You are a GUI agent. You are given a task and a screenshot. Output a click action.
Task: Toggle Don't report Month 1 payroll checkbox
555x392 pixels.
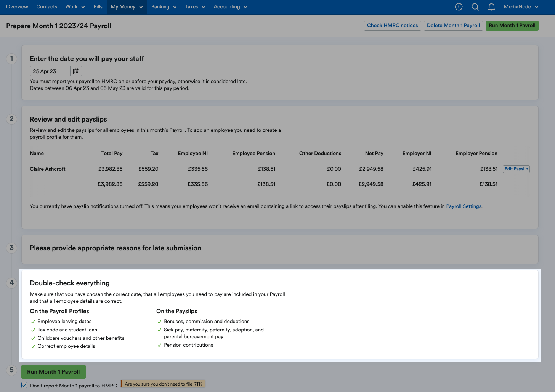(24, 385)
